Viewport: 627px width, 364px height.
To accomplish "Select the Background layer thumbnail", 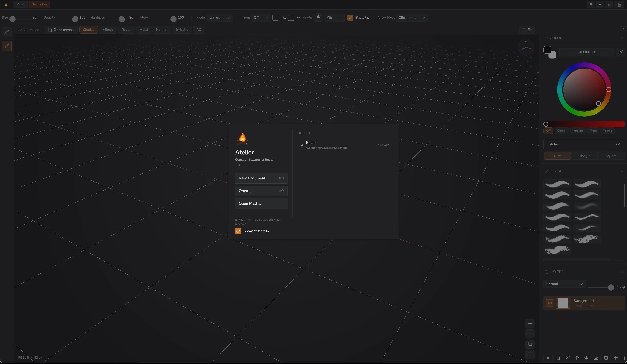I will pos(563,303).
